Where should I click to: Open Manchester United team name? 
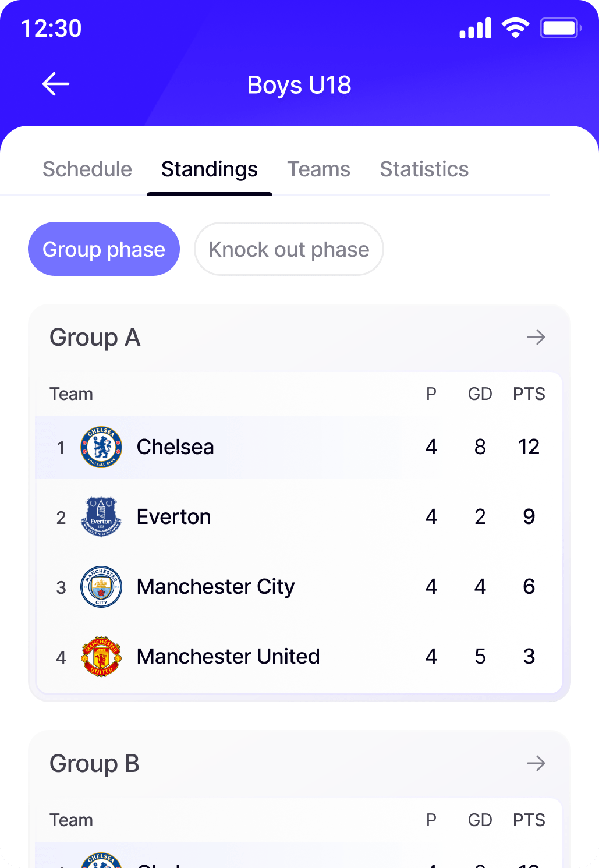(228, 657)
